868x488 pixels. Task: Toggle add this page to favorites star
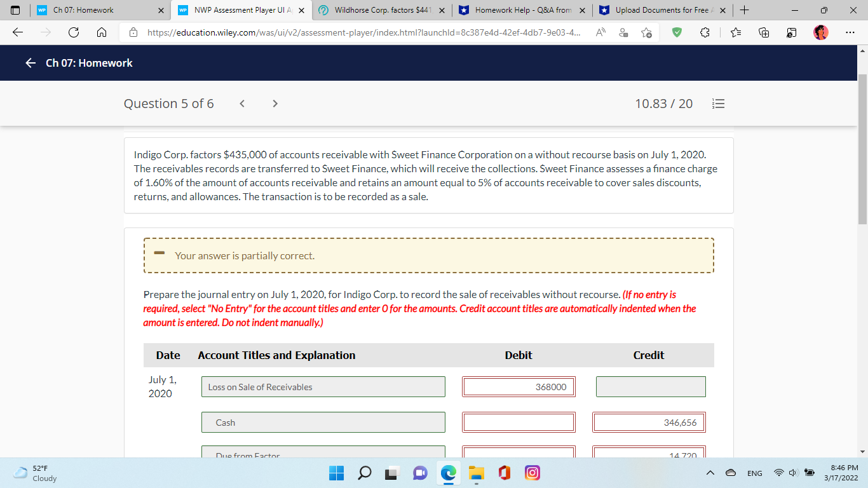click(x=647, y=32)
